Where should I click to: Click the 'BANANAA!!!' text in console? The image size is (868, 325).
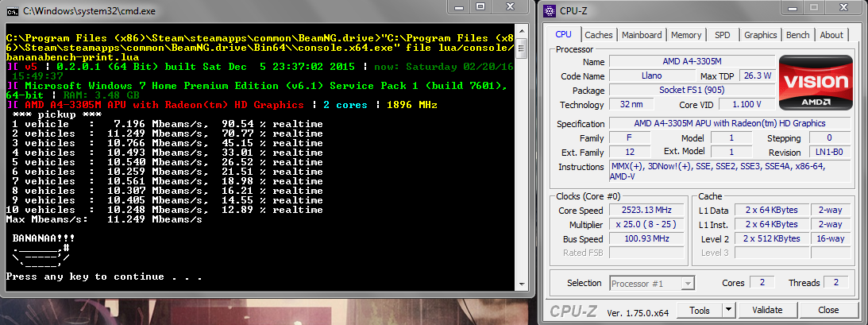(43, 238)
